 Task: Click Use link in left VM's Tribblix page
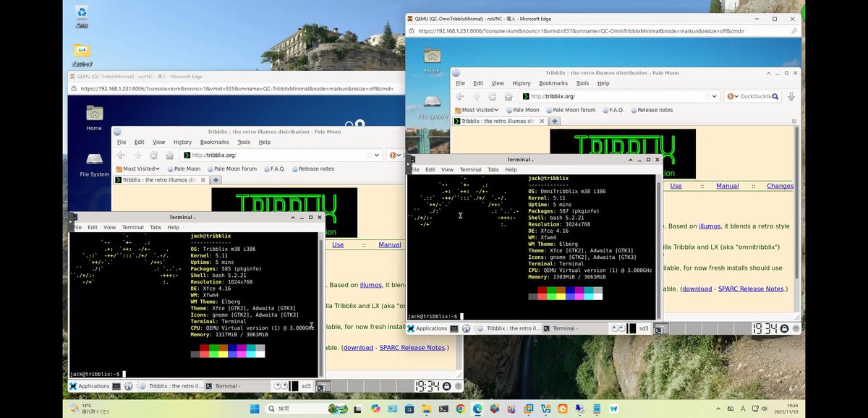(x=338, y=244)
